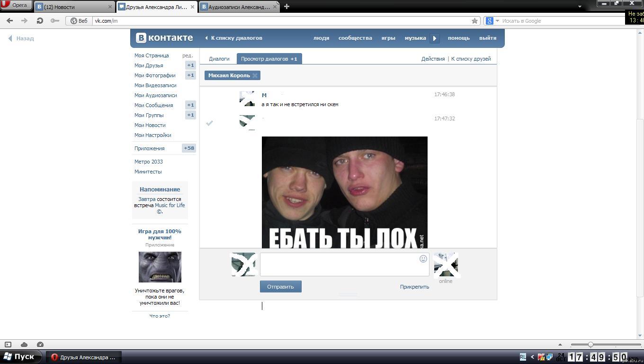Open the Аудиозаписи Александра browser tab
Screen dimensions: 644x364
[237, 7]
